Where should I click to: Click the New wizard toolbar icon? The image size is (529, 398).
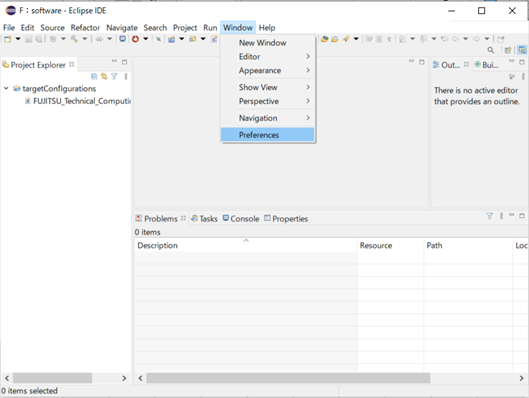point(7,39)
